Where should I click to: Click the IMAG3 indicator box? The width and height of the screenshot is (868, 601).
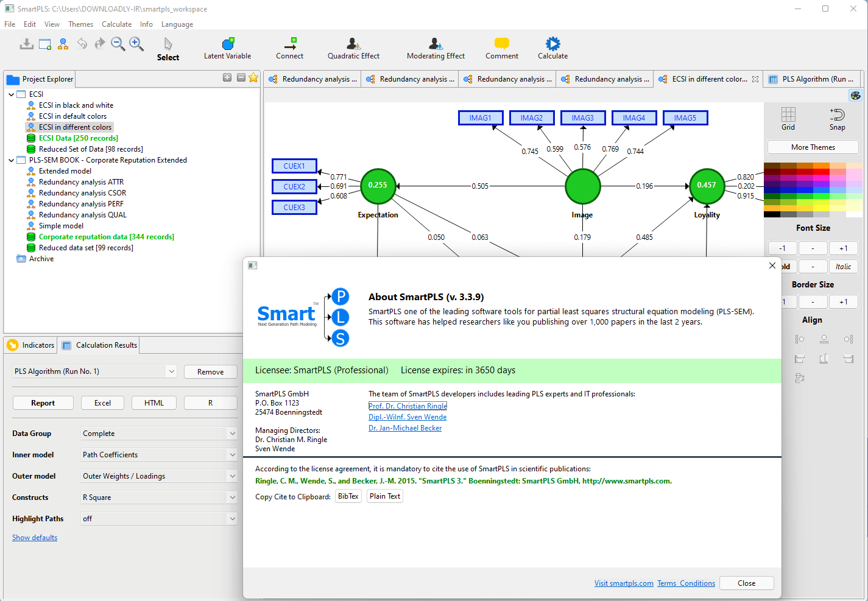point(582,118)
